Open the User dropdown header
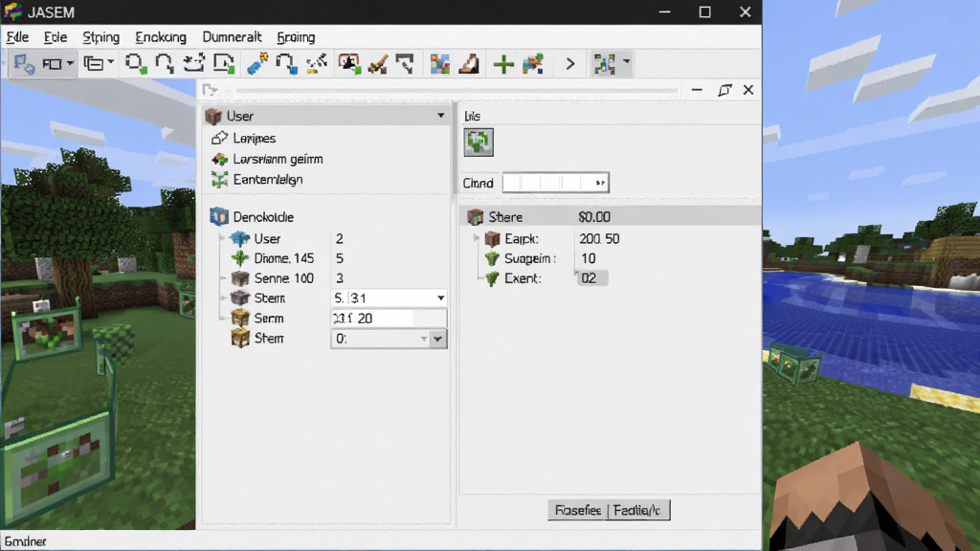The width and height of the screenshot is (980, 551). [326, 116]
